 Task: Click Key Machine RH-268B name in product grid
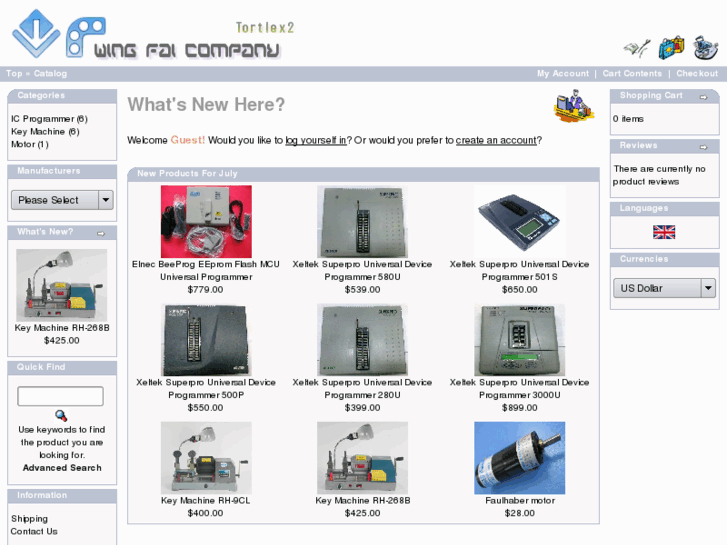tap(363, 500)
